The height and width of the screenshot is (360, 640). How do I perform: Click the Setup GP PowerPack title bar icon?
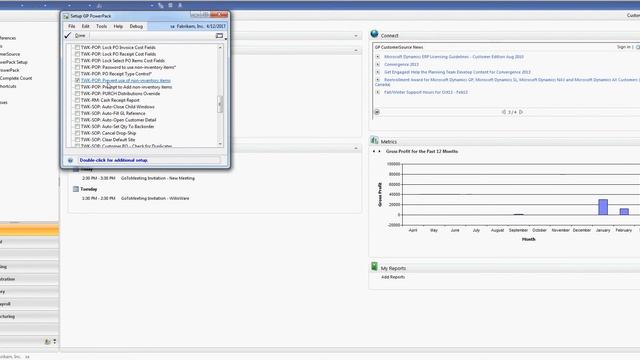coord(66,16)
